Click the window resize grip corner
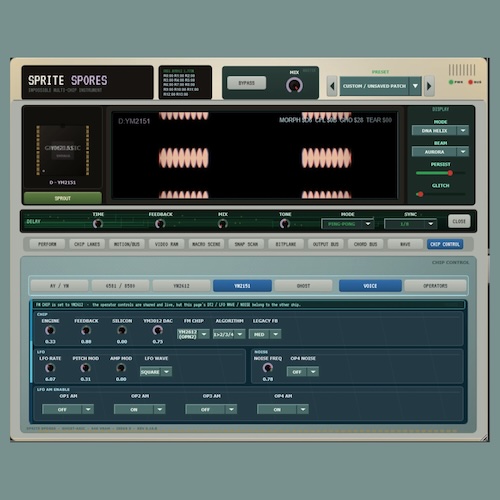Image resolution: width=500 pixels, height=500 pixels. [485, 438]
